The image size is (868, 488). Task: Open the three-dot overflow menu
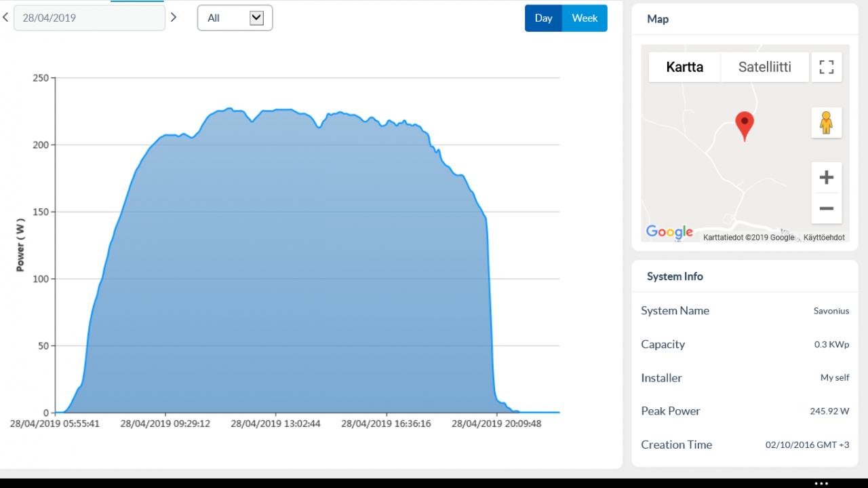(821, 483)
